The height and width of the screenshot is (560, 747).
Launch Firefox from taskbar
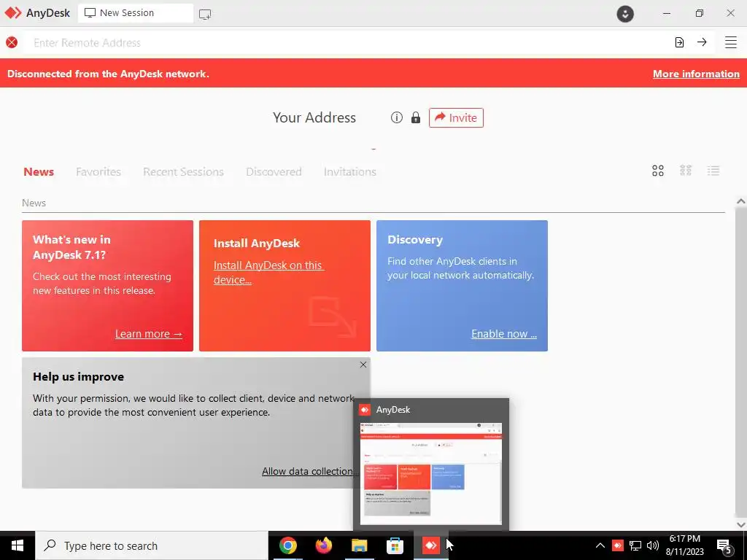click(x=323, y=545)
